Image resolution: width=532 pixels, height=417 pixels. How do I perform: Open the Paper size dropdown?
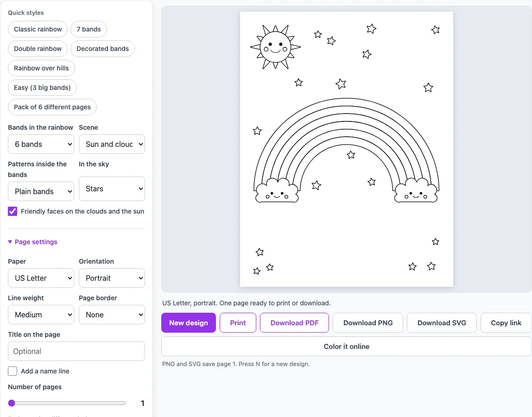point(41,278)
